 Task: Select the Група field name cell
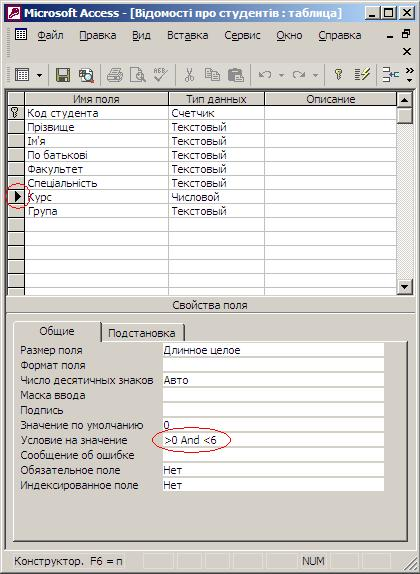click(96, 211)
